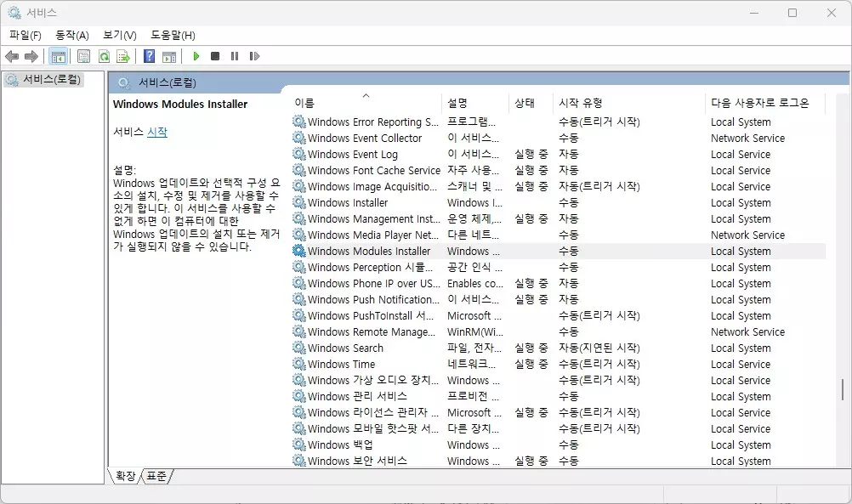
Task: Click the gear icon beside Windows 보안 서비스
Action: tap(298, 461)
